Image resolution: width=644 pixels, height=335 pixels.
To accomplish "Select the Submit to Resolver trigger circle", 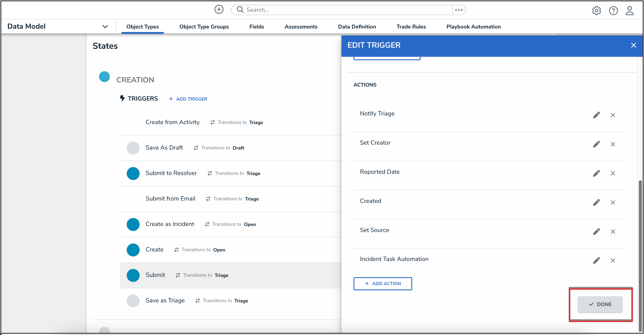I will coord(133,173).
